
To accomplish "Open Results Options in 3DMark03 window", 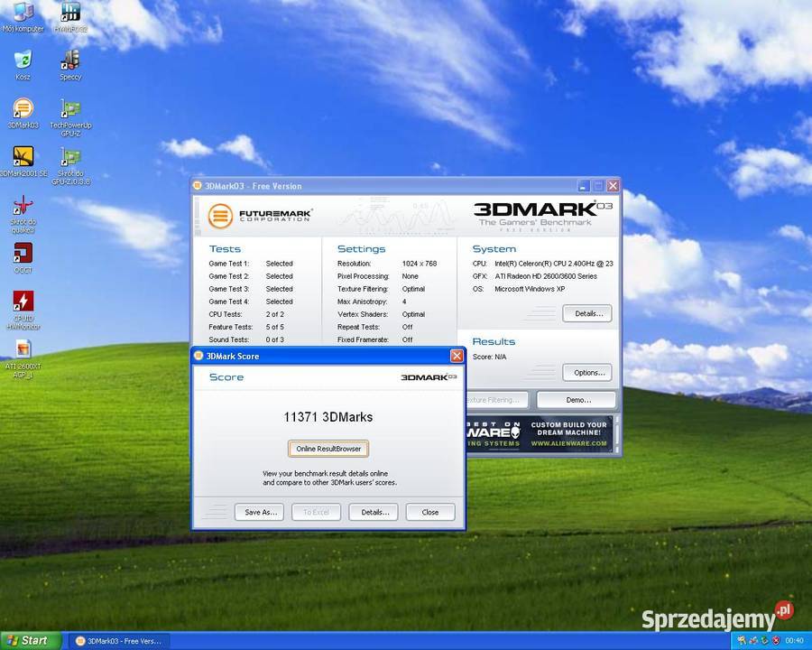I will [x=587, y=373].
